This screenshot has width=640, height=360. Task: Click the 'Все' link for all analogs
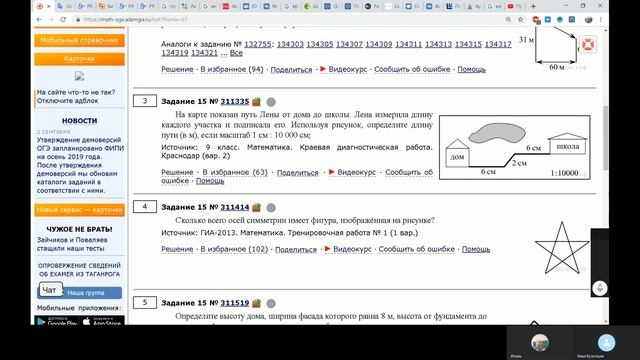pos(236,53)
